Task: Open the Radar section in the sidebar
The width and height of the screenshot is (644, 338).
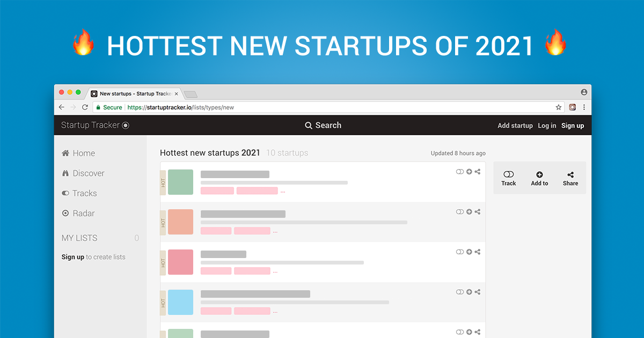Action: coord(83,213)
